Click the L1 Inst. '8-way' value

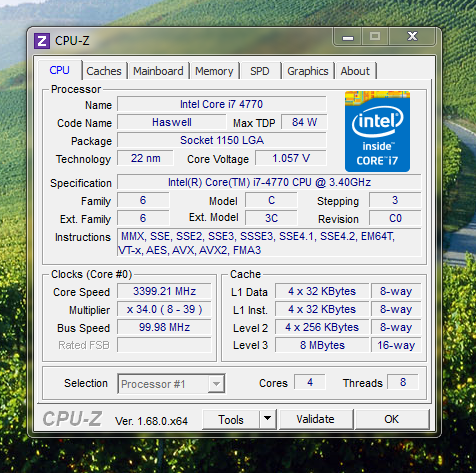pos(396,309)
